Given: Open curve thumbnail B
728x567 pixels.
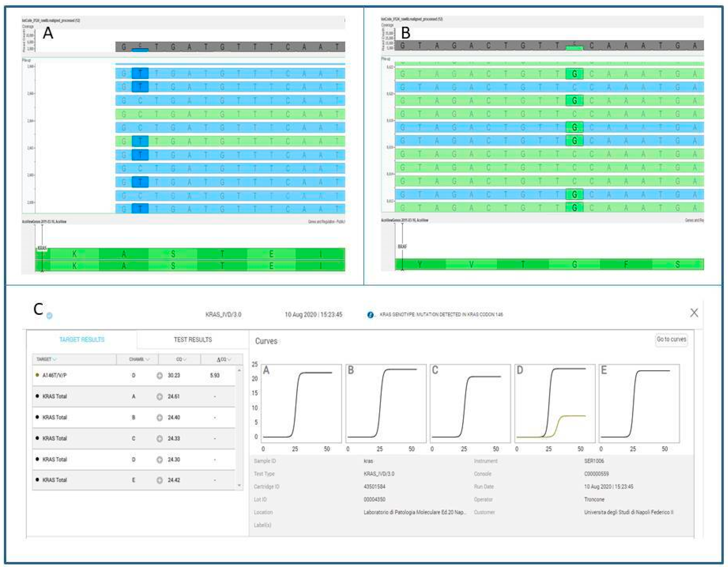Looking at the screenshot, I should (x=386, y=403).
